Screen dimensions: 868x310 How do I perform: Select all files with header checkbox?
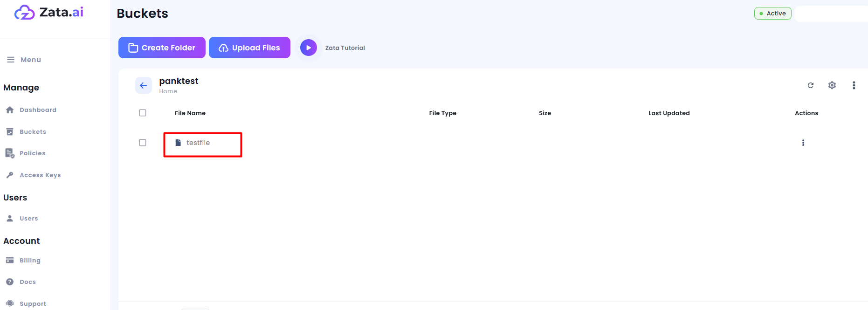143,113
